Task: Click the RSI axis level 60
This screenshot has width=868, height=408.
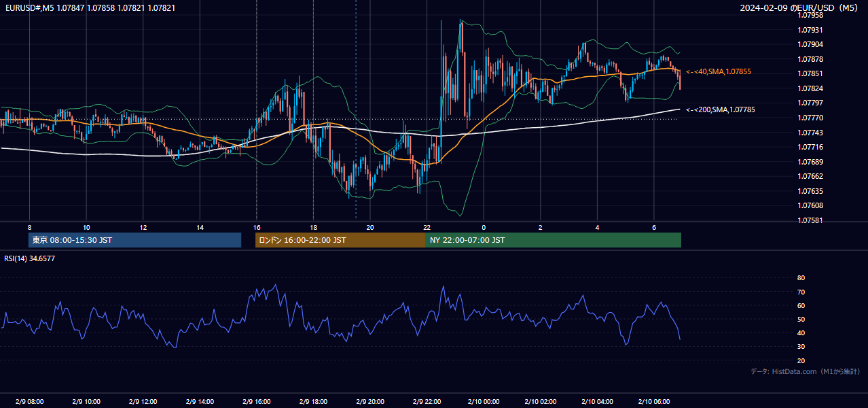Action: pos(801,305)
